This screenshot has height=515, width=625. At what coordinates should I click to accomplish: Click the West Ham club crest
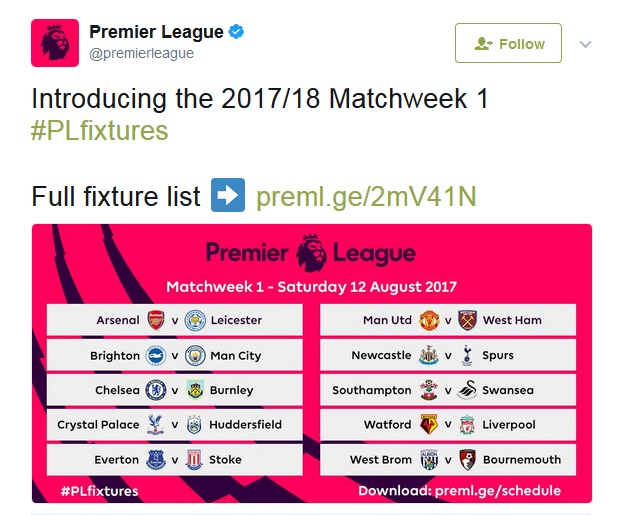467,320
